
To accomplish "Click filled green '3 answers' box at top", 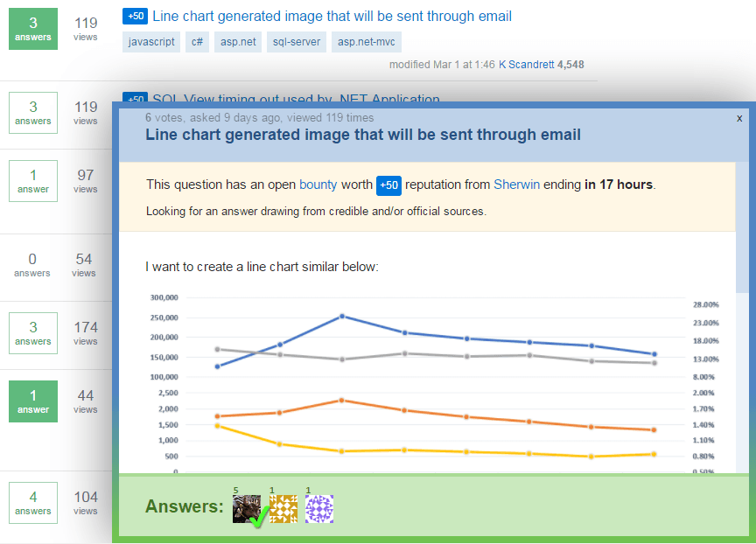I will tap(33, 29).
